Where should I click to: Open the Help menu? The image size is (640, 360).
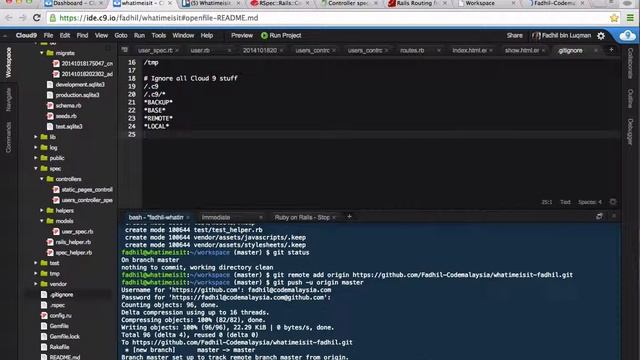(207, 36)
